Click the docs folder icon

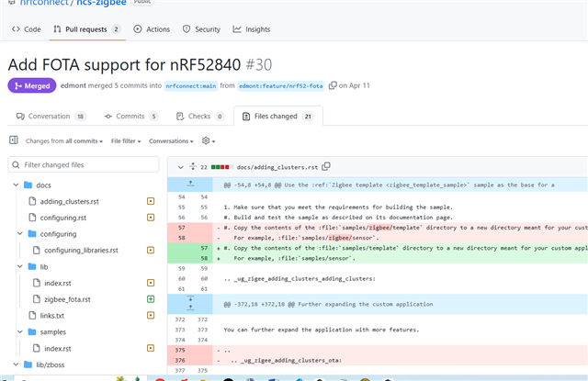point(28,185)
